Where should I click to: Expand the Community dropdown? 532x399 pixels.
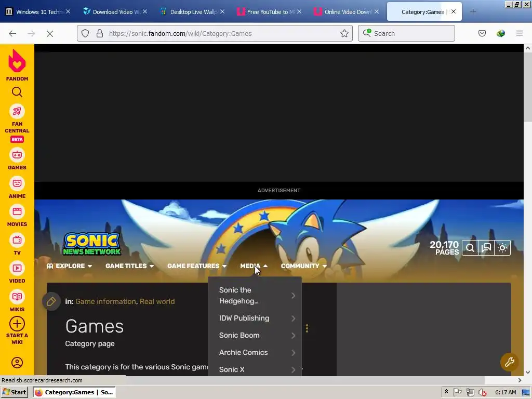tap(303, 266)
